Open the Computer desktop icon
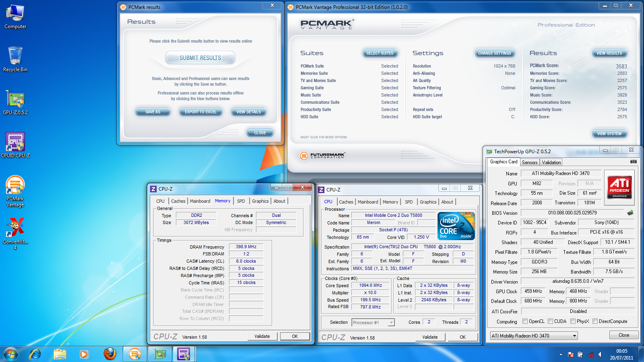Viewport: 644px width, 362px height. pos(15,17)
